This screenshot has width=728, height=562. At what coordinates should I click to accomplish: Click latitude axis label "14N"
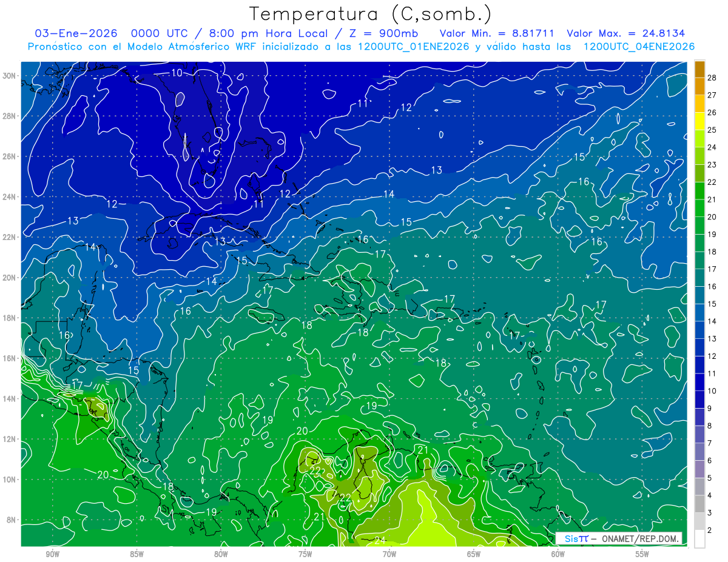tap(10, 399)
